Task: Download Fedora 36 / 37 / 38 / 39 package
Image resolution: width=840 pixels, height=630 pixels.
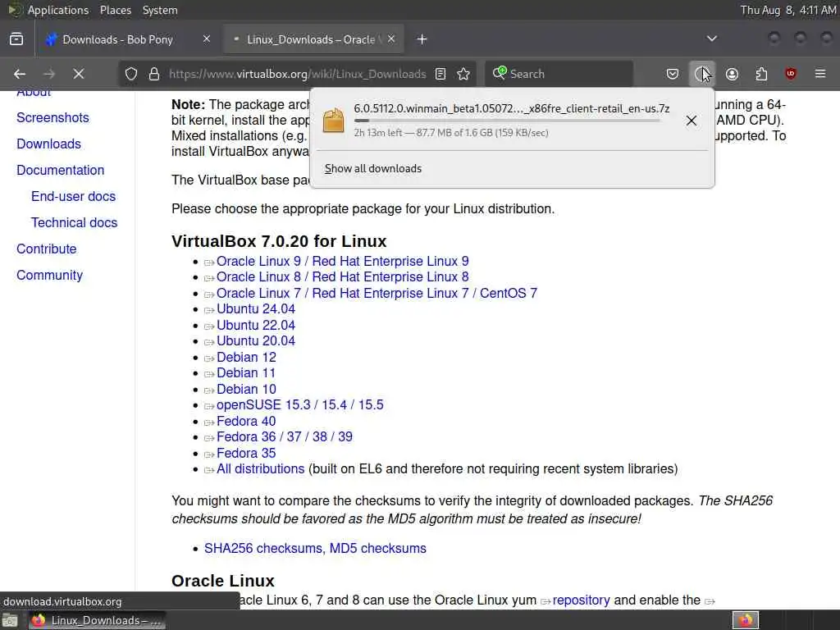Action: [285, 437]
